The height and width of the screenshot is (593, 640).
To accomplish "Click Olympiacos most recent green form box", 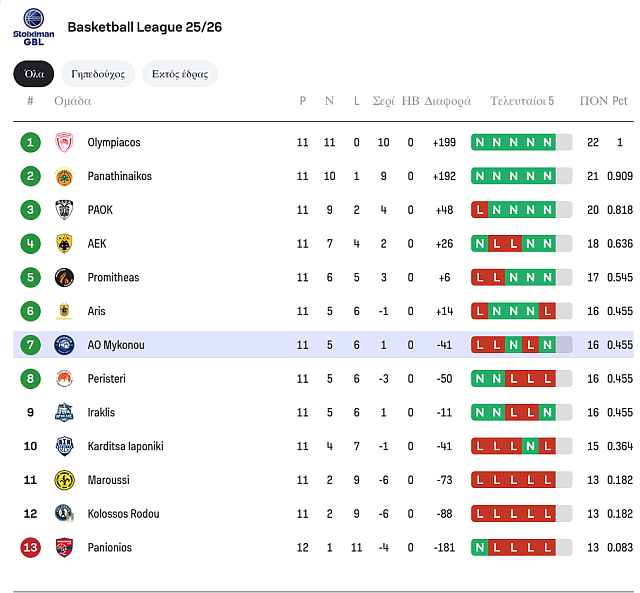I will click(547, 142).
